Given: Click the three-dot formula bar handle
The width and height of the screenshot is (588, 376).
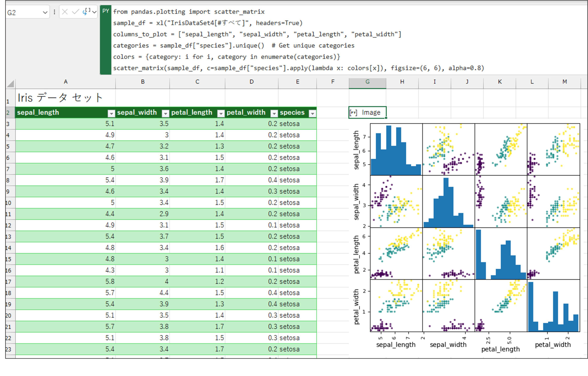Looking at the screenshot, I should pyautogui.click(x=54, y=12).
